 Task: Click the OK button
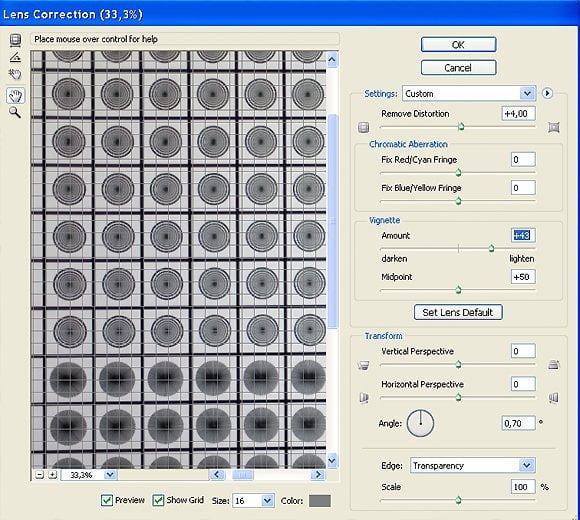[x=458, y=45]
